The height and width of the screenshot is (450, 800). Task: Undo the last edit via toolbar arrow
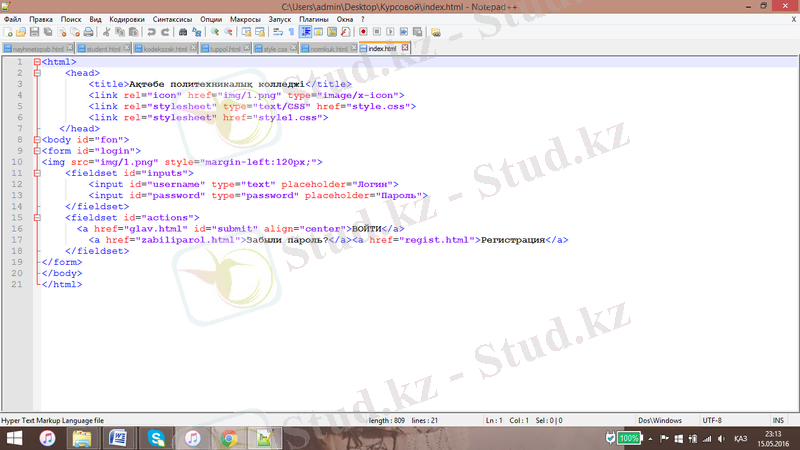point(152,32)
